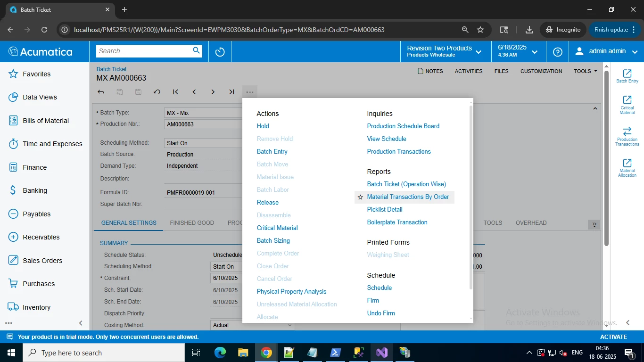Open Boilerplate Transaction report link
Viewport: 644px width, 362px height.
coord(397,222)
